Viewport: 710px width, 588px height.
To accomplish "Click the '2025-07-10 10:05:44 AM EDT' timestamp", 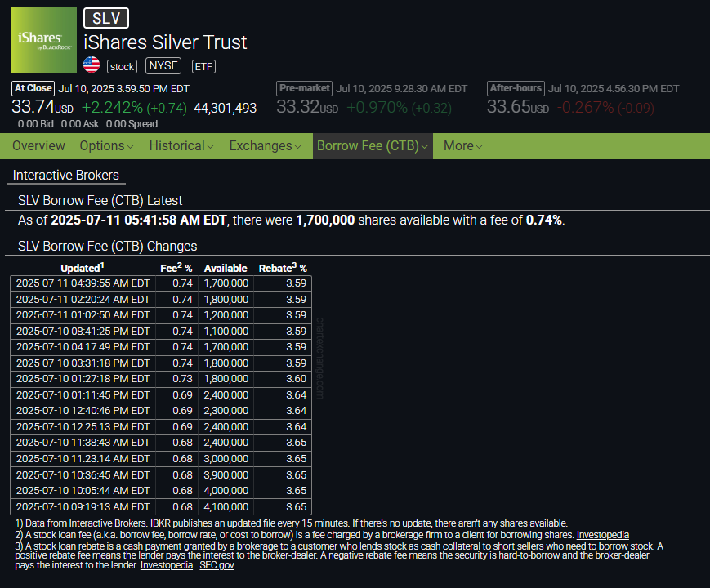I will click(x=83, y=490).
